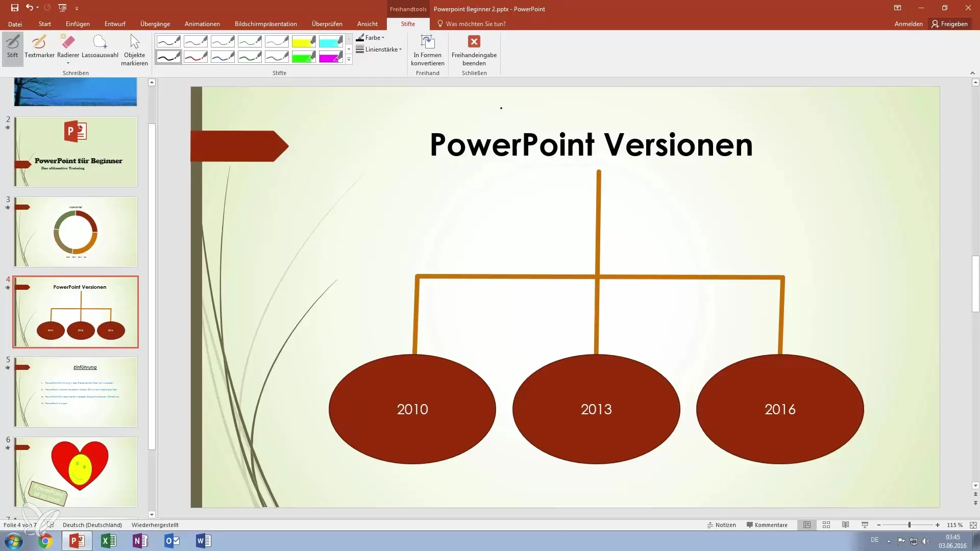The width and height of the screenshot is (980, 551).
Task: Click the 2016 ellipse on slide
Action: [x=780, y=409]
